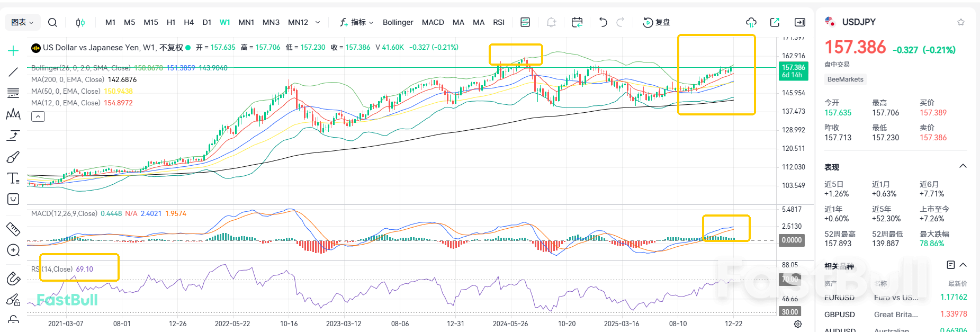Open the ruler measurement tool
The width and height of the screenshot is (980, 332).
coord(13,229)
